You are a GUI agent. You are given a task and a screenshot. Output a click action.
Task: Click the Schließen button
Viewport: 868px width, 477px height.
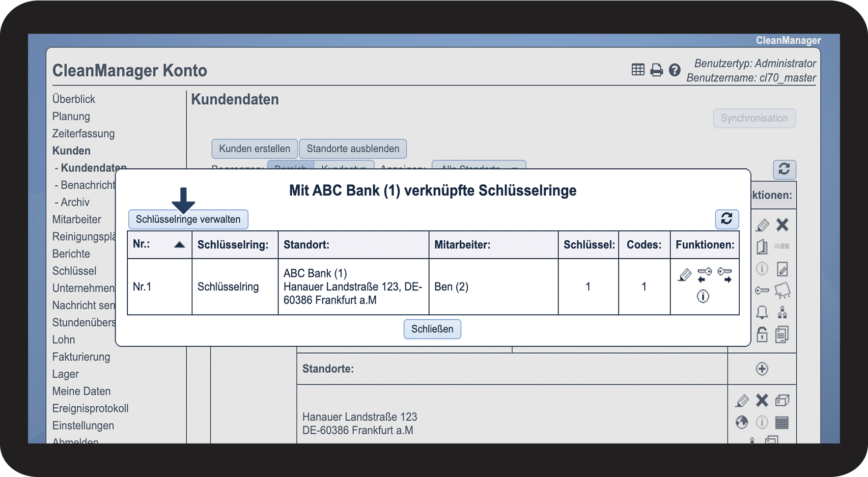pos(432,329)
